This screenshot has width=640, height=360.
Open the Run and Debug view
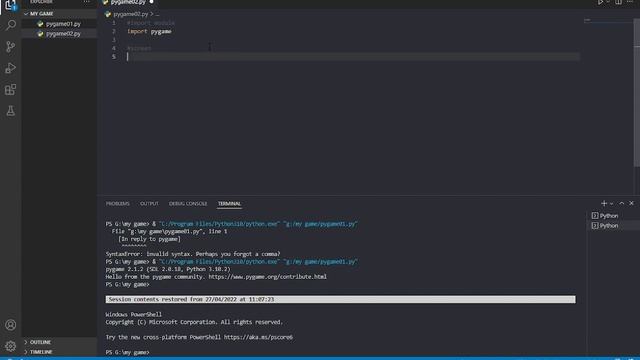point(11,68)
